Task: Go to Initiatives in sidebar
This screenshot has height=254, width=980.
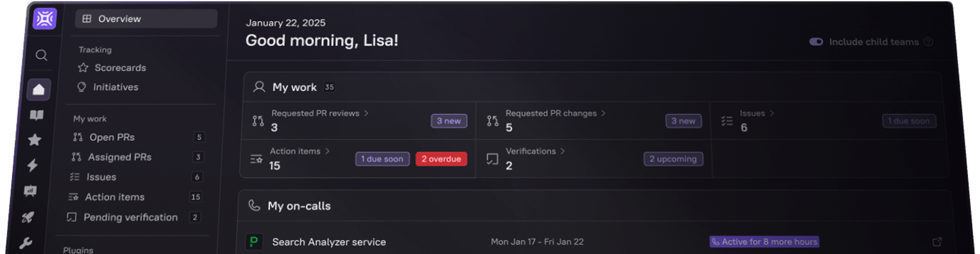Action: [116, 87]
